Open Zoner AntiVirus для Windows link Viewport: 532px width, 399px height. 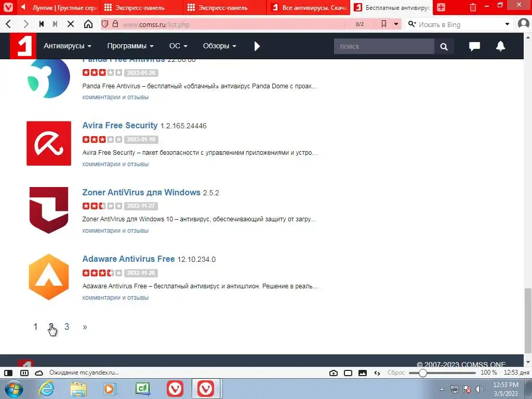coord(141,192)
